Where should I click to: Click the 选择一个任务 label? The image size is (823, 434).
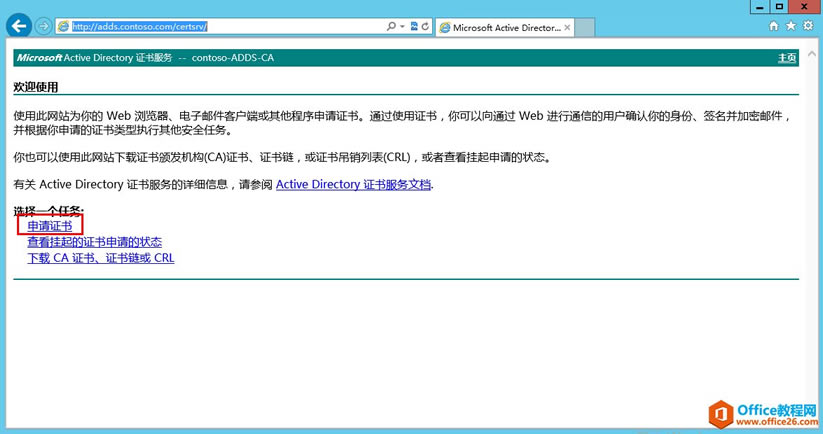point(48,211)
